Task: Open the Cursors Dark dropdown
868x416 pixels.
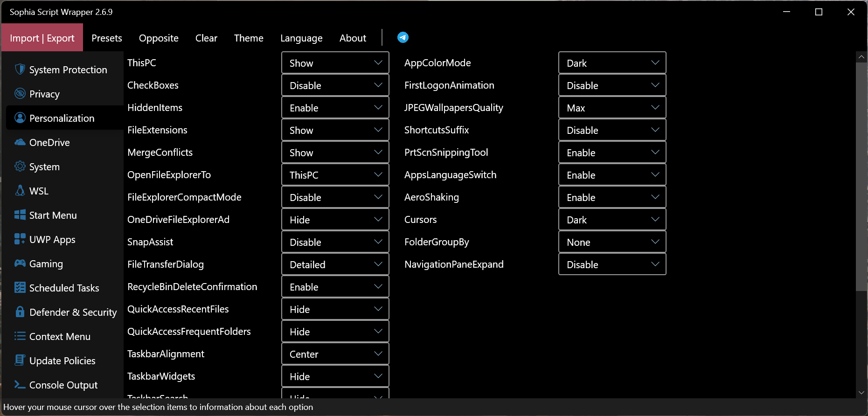Action: (x=612, y=219)
